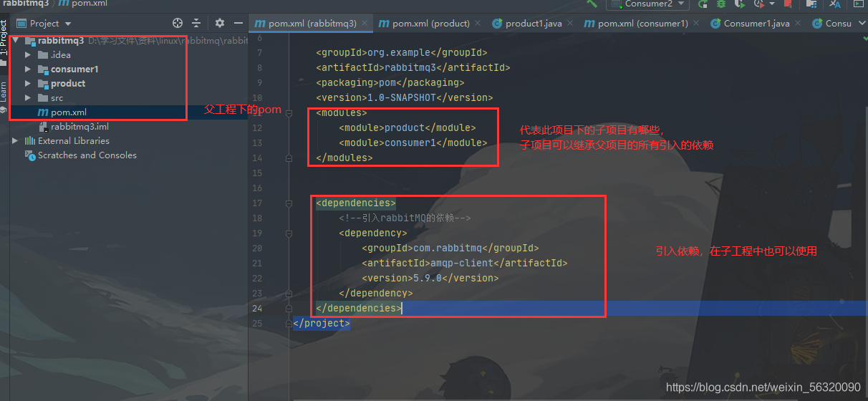This screenshot has height=401, width=868.
Task: Close the pom.xml (rabbitmq3) tab
Action: (x=365, y=23)
